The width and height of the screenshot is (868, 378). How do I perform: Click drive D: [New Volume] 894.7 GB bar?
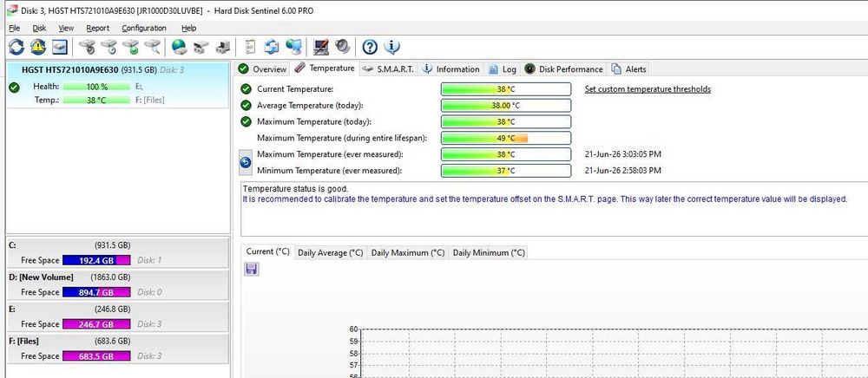tap(97, 292)
